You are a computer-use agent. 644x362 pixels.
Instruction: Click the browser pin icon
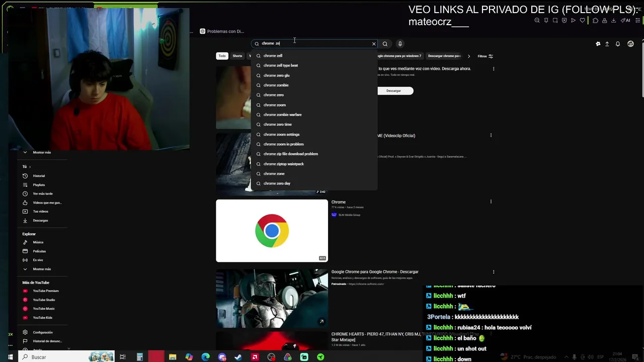(x=546, y=21)
